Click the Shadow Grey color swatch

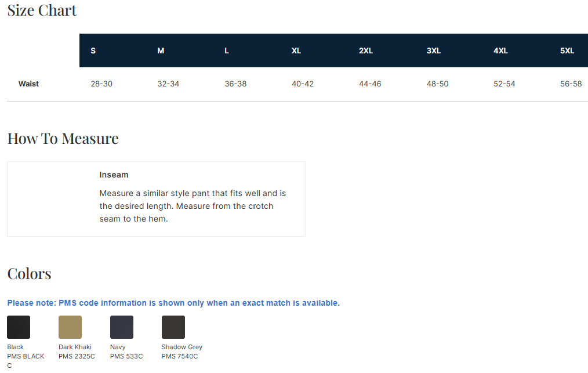pos(173,327)
